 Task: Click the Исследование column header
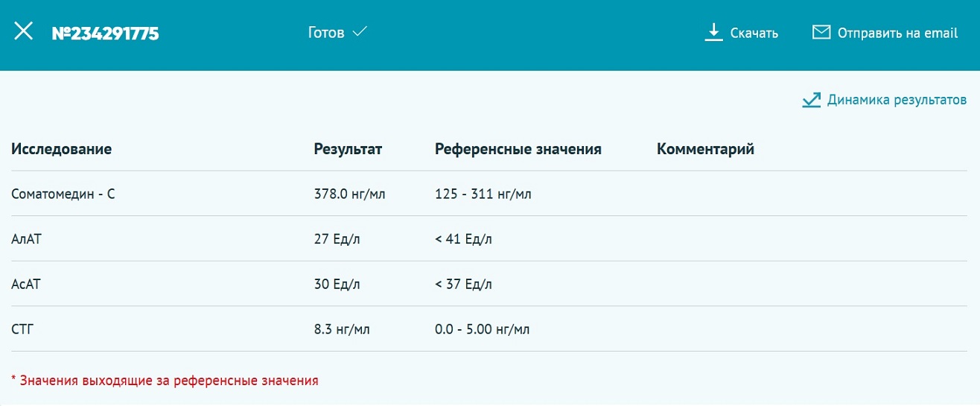61,149
